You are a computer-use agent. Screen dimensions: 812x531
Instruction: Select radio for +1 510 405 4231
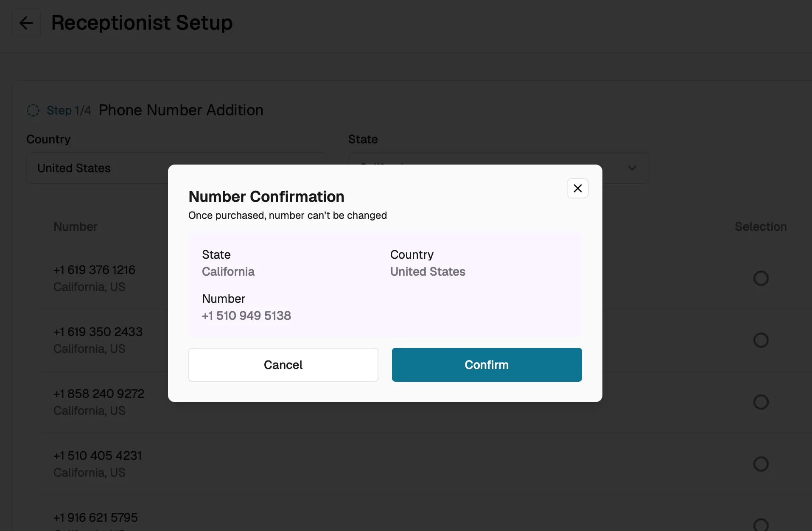point(761,464)
